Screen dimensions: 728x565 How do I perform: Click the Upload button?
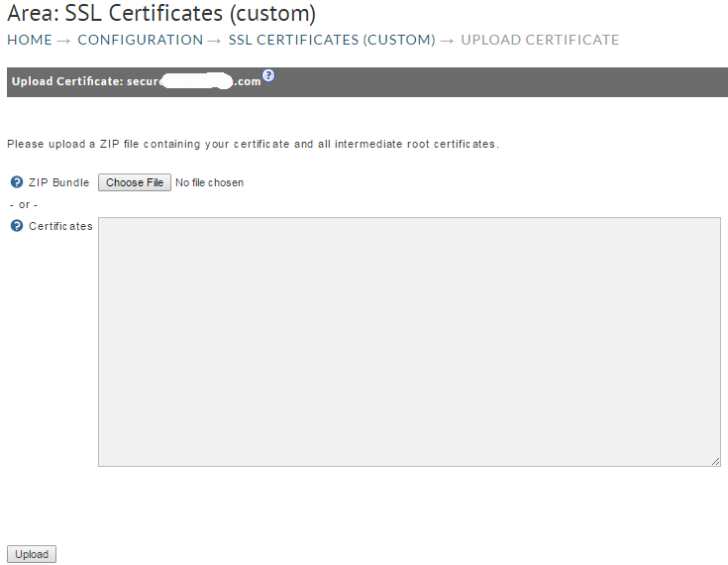click(x=32, y=554)
